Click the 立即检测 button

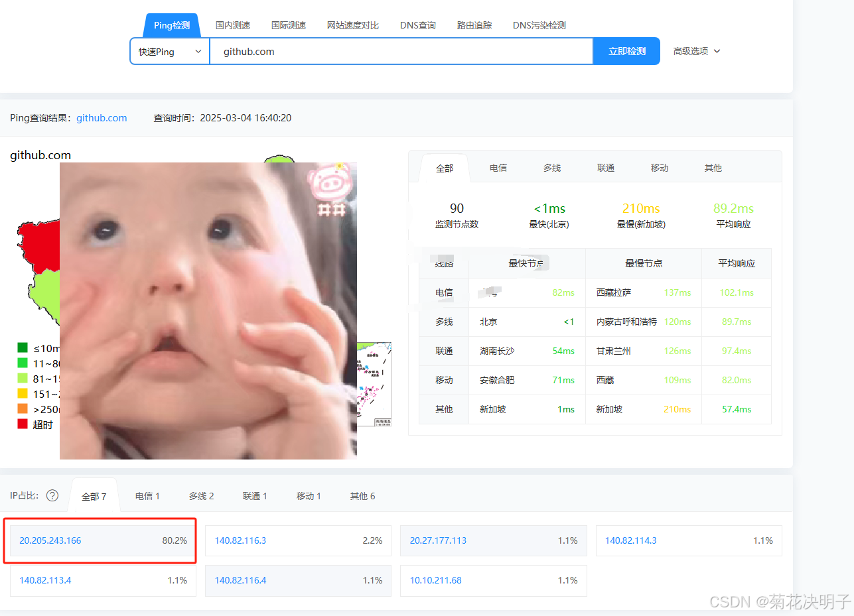pos(626,51)
